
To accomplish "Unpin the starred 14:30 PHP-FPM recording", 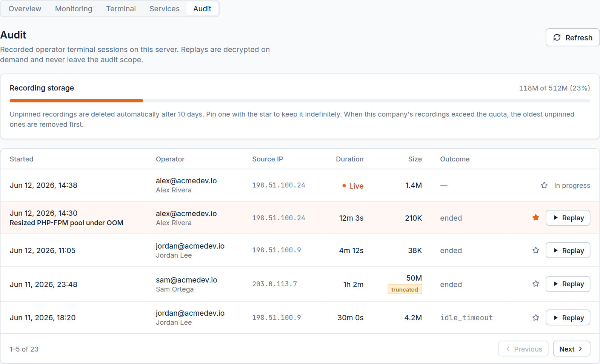I will pos(536,218).
